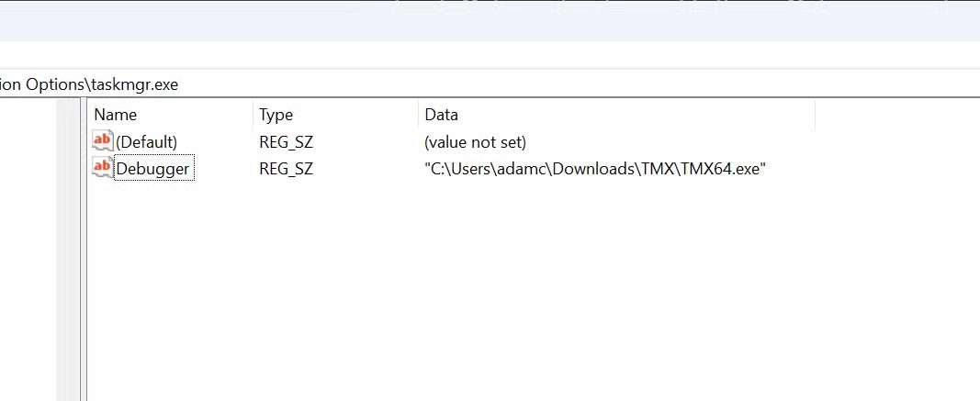Viewport: 980px width, 401px height.
Task: Click the blank key tree pane at left
Action: [28, 250]
